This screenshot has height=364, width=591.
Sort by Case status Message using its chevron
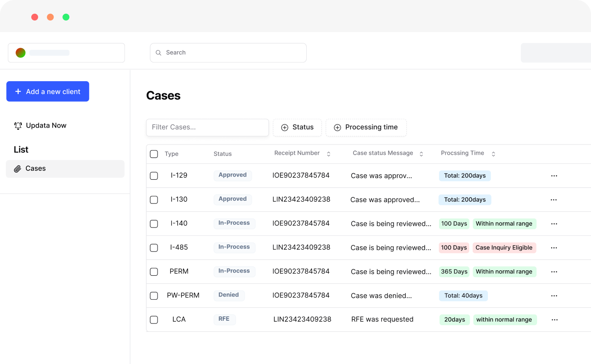click(421, 153)
